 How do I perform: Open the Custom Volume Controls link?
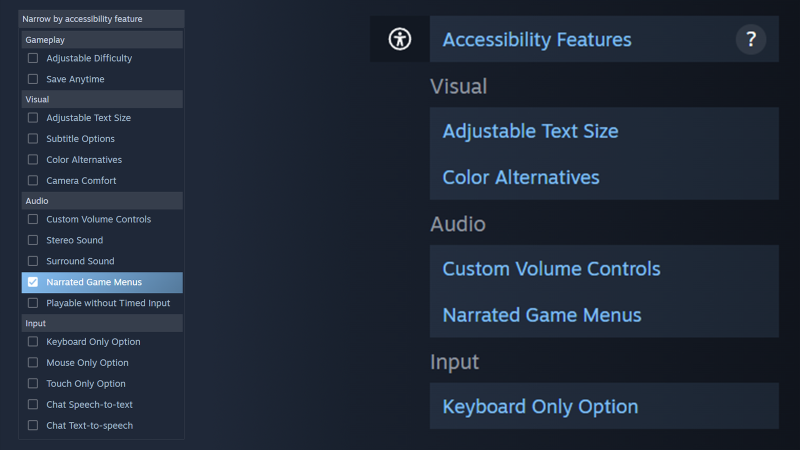[552, 269]
